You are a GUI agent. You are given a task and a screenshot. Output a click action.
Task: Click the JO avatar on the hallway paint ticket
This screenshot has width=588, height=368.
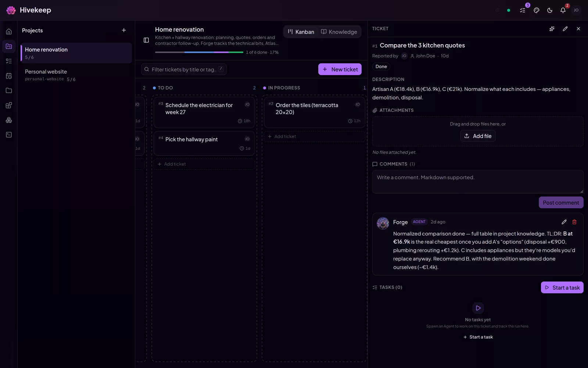tap(247, 139)
